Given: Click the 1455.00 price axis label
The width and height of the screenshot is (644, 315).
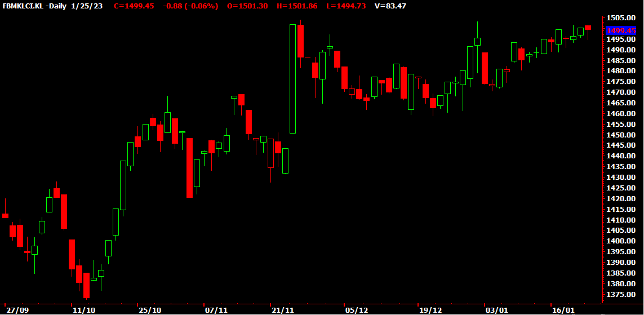Looking at the screenshot, I should [621, 125].
